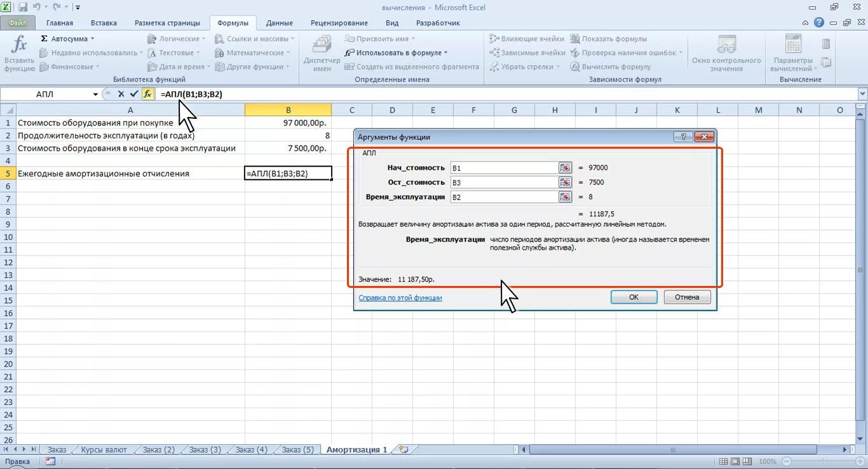Switch to Разметка страницы tab
Image resolution: width=868 pixels, height=469 pixels.
[167, 23]
